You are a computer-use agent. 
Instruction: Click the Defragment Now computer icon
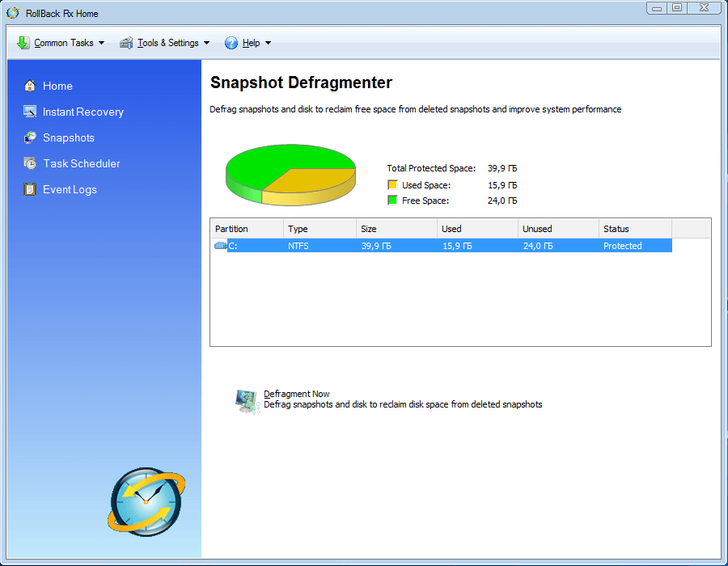pos(247,401)
